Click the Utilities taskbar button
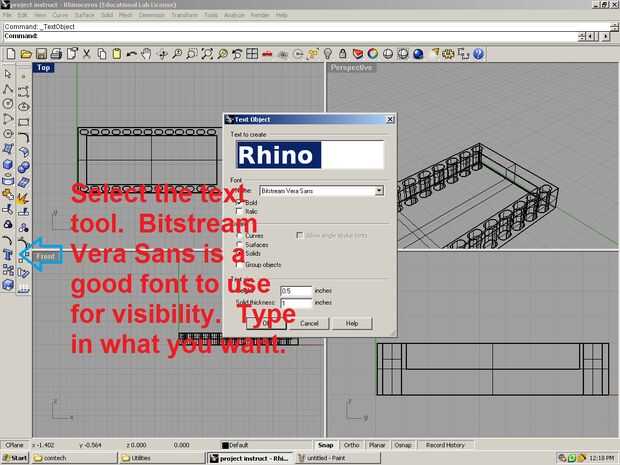Viewport: 620px width, 465px height. [x=162, y=458]
